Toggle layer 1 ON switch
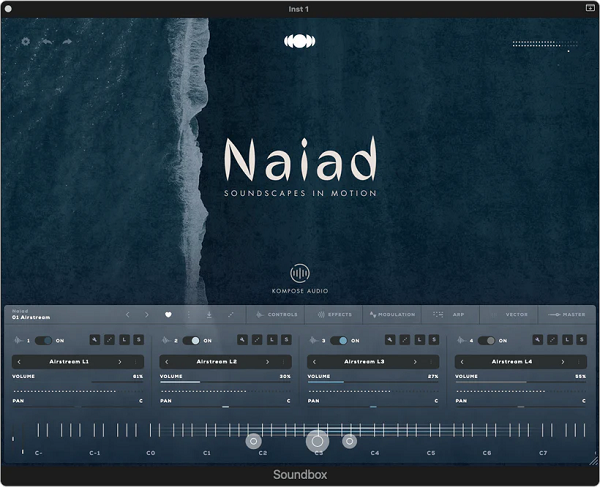The image size is (600, 487). (43, 340)
